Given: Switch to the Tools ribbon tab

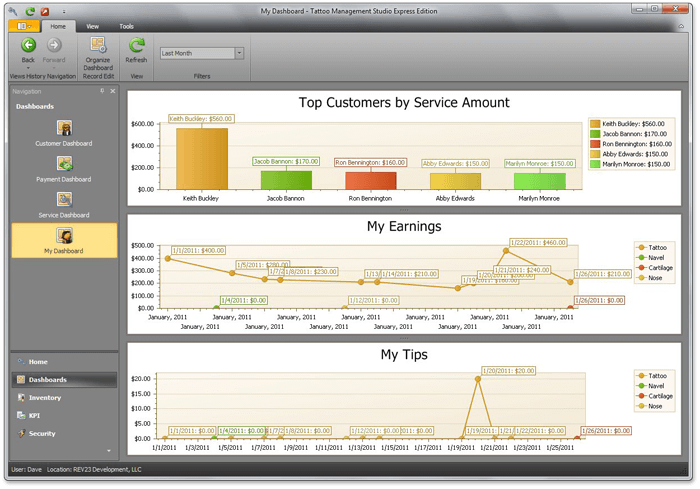Looking at the screenshot, I should (x=126, y=26).
